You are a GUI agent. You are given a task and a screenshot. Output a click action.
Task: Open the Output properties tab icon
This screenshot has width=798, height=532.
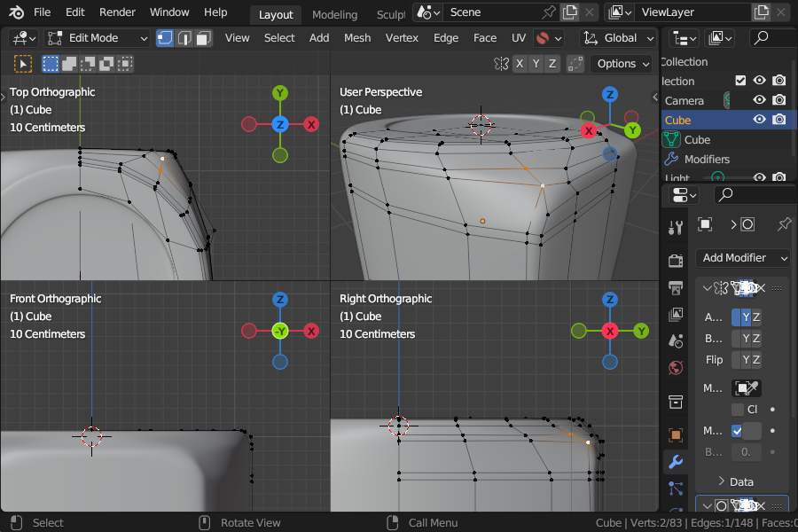click(676, 287)
